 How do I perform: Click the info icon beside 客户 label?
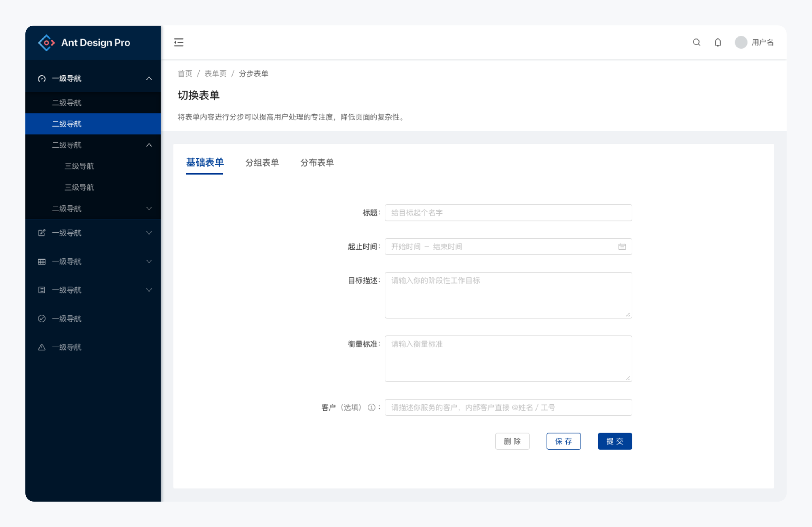coord(371,408)
